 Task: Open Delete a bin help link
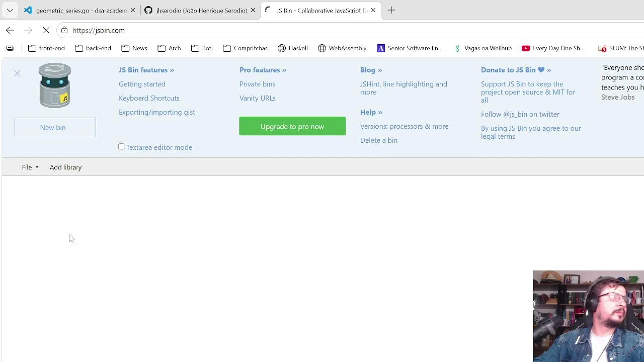(379, 140)
